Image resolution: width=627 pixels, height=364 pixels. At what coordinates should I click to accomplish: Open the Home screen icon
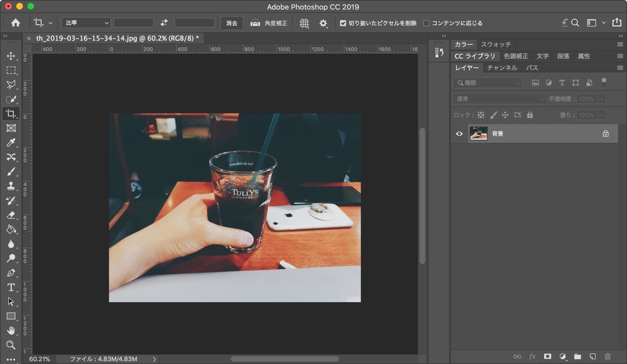tap(15, 23)
